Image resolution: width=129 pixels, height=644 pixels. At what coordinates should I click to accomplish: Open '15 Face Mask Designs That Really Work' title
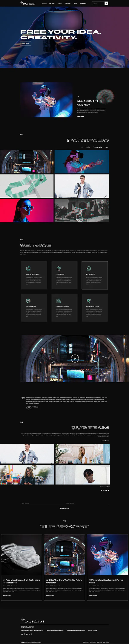pyautogui.click(x=21, y=581)
